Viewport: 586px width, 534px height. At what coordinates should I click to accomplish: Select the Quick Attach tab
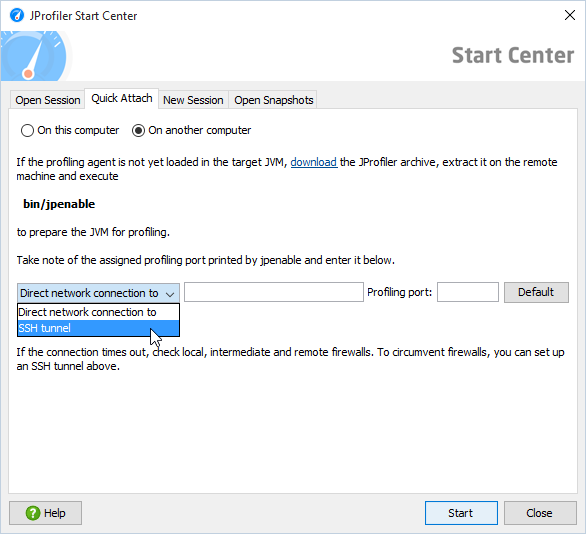click(122, 98)
